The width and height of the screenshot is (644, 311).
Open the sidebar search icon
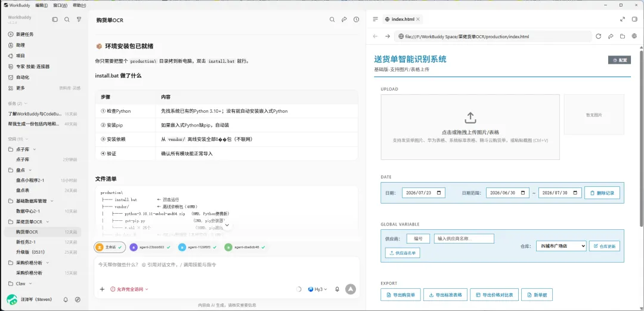[x=67, y=19]
